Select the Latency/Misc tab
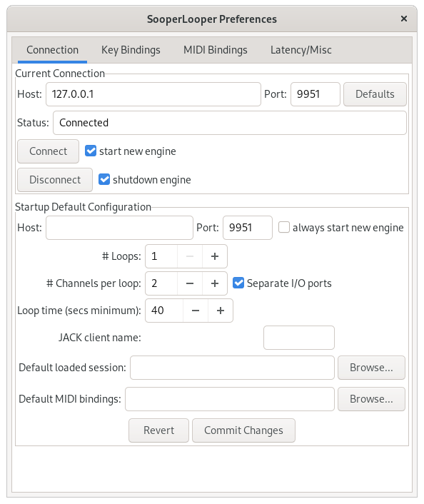The height and width of the screenshot is (504, 424). [x=301, y=50]
